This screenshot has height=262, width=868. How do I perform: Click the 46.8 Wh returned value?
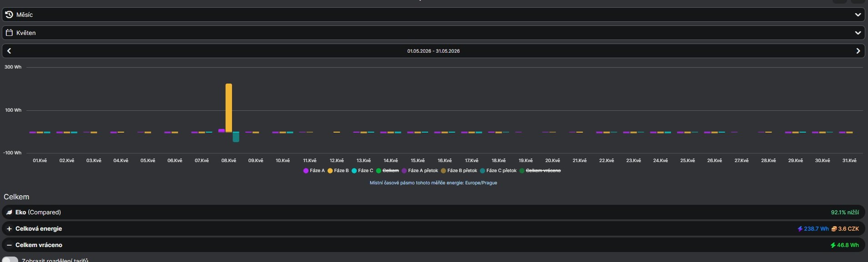(848, 245)
